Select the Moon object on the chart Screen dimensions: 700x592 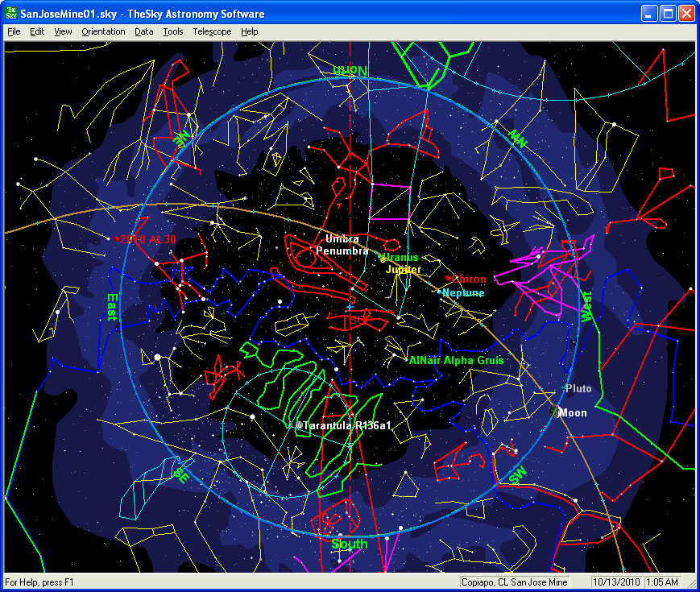[555, 412]
